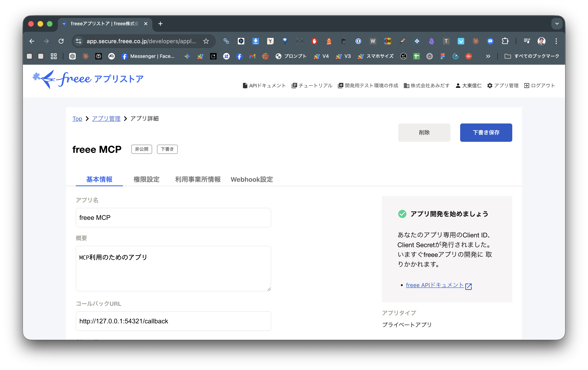The image size is (588, 370).
Task: Open the Webhook設定 tab
Action: (x=252, y=179)
